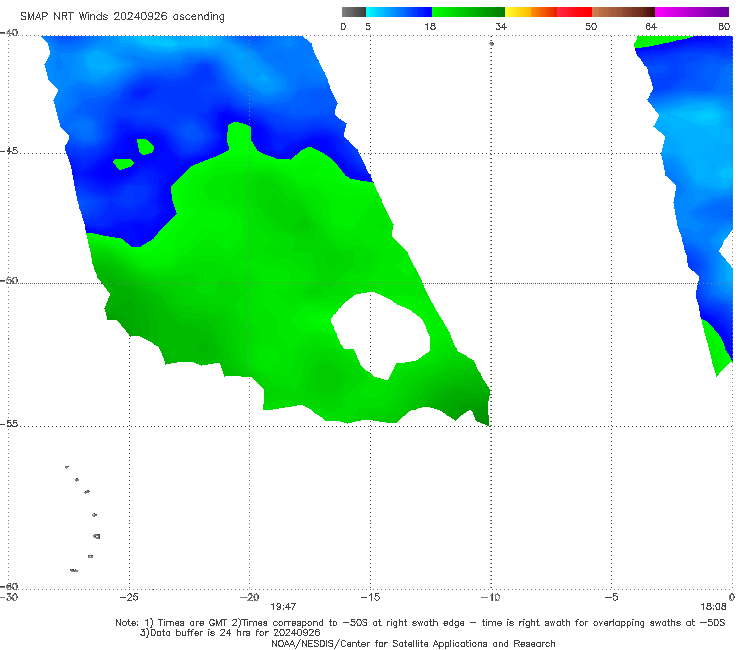The height and width of the screenshot is (650, 740).
Task: Click the upper small green patch in blue area
Action: (145, 146)
